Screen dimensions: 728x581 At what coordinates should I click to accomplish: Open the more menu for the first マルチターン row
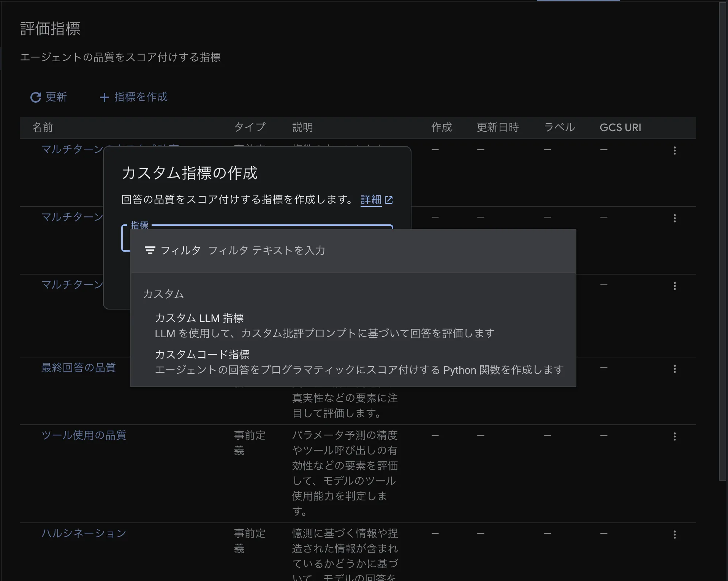pos(675,151)
